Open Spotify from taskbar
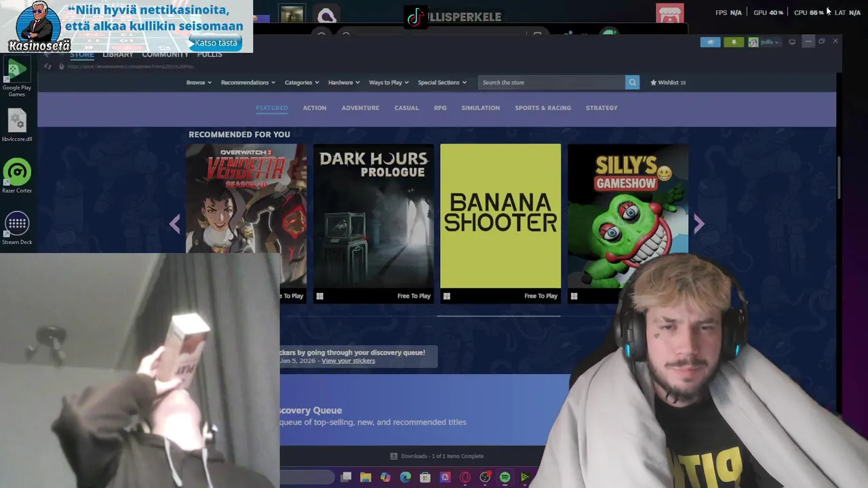 pyautogui.click(x=505, y=477)
